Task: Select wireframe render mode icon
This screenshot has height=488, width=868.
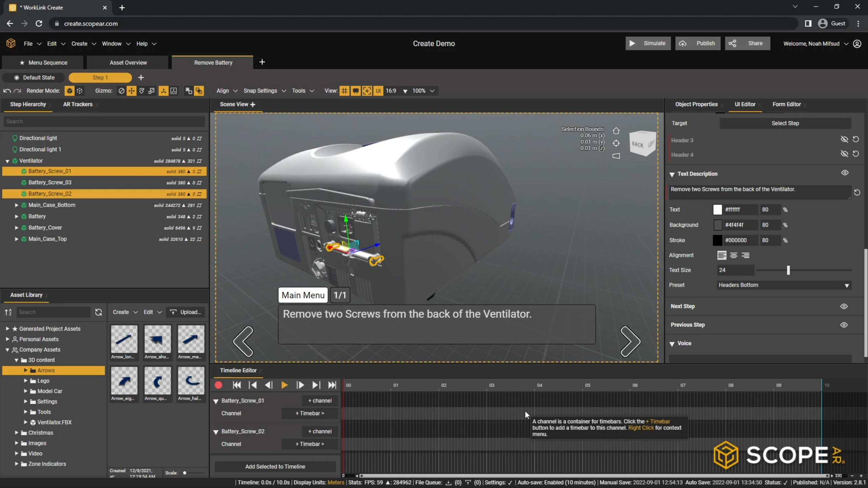Action: click(x=80, y=91)
